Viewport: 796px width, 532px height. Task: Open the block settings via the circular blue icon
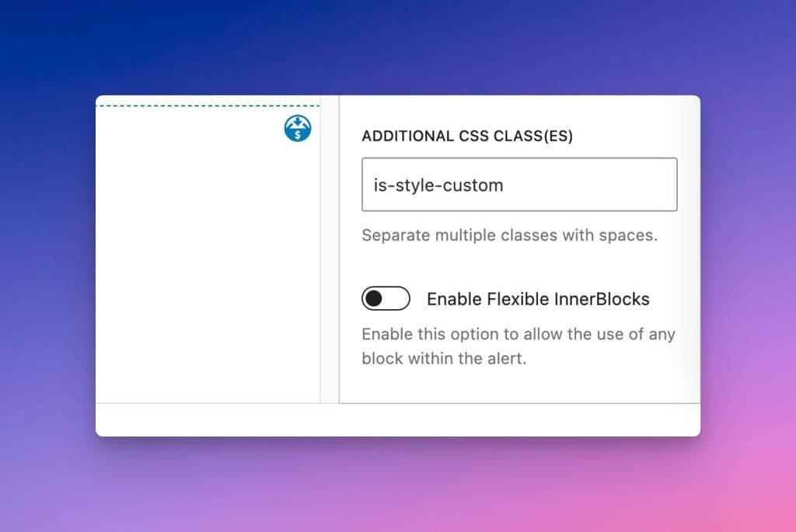(296, 129)
